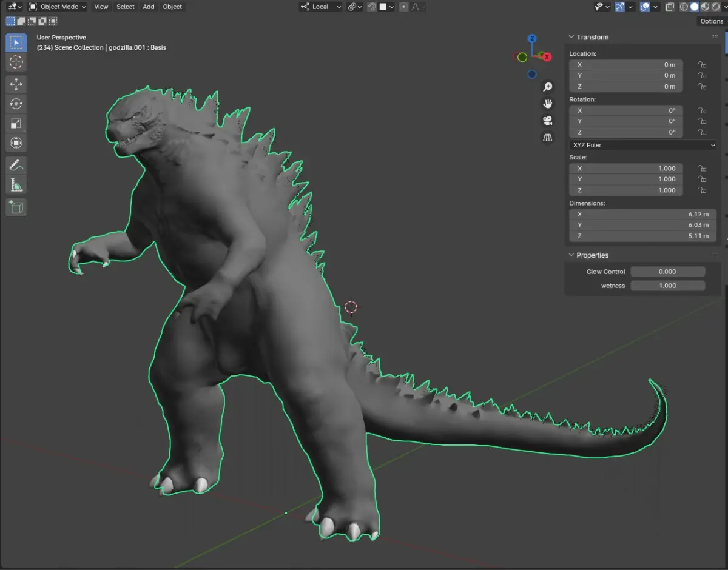Viewport: 728px width, 570px height.
Task: Open the Object Mode dropdown
Action: pos(58,7)
